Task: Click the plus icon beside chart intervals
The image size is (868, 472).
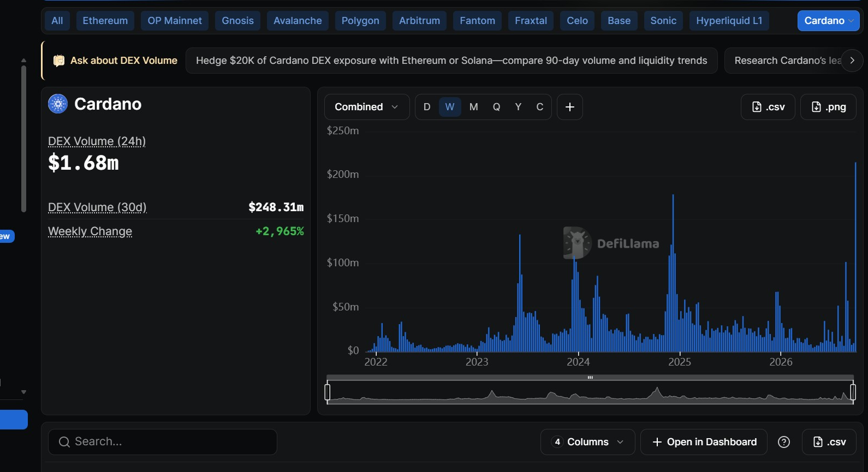Action: 570,107
